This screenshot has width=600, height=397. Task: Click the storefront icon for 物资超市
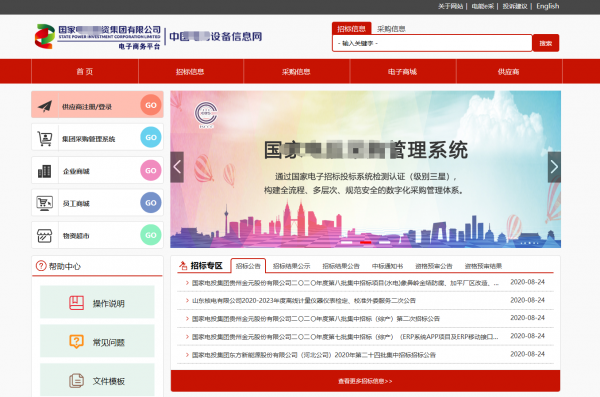[44, 235]
